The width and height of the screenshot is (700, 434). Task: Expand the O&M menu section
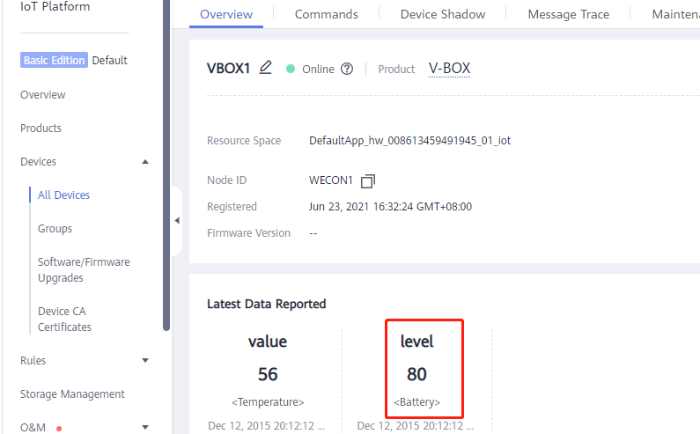pyautogui.click(x=145, y=427)
